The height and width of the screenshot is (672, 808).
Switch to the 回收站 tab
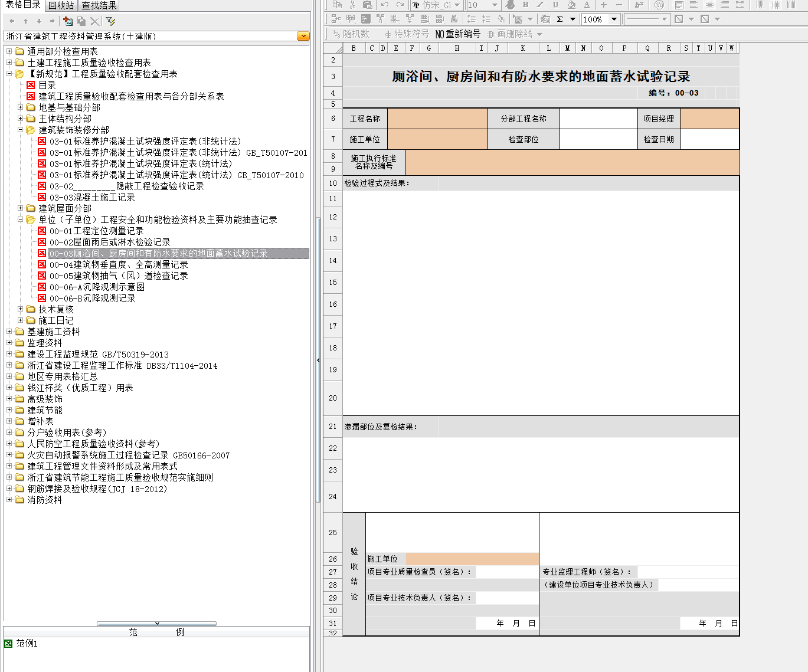[61, 5]
